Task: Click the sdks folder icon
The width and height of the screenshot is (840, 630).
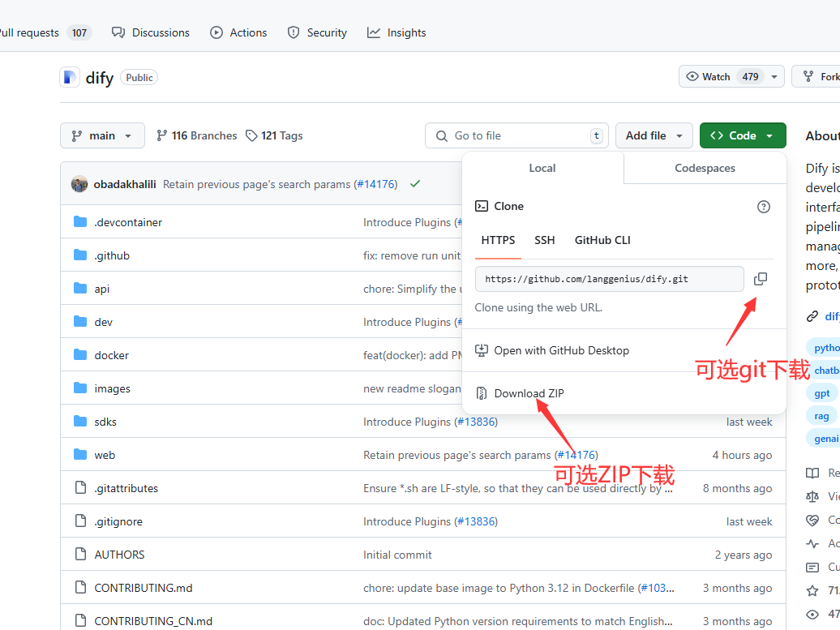Action: [80, 421]
